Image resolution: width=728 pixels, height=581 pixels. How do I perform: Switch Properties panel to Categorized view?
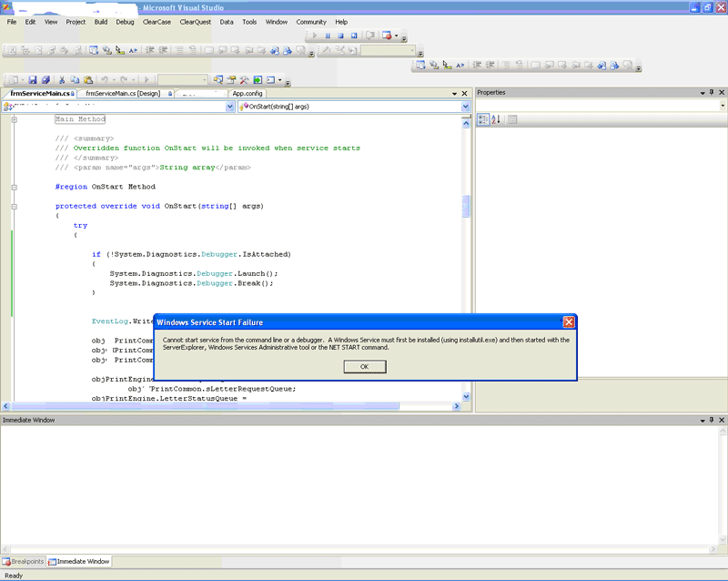coord(483,119)
